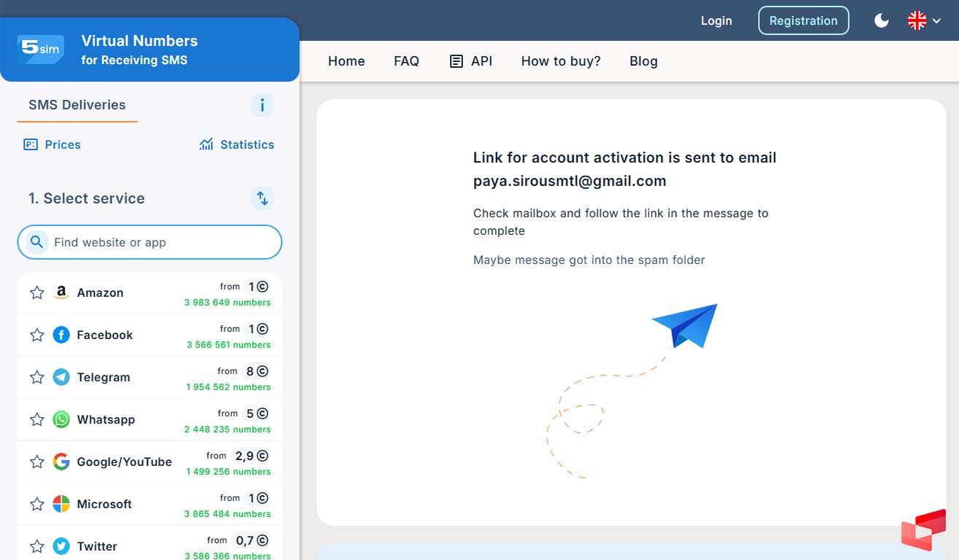The image size is (959, 560).
Task: Select the Amazon service row
Action: point(150,293)
